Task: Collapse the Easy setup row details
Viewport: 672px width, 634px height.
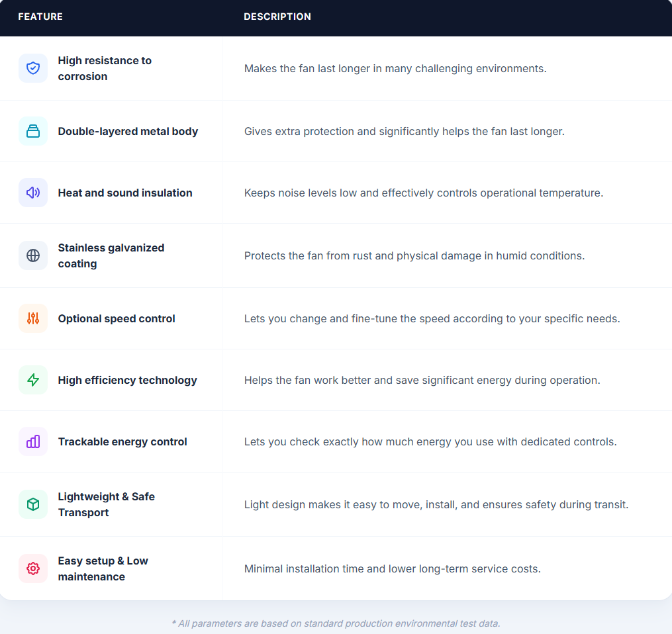Action: (x=103, y=568)
